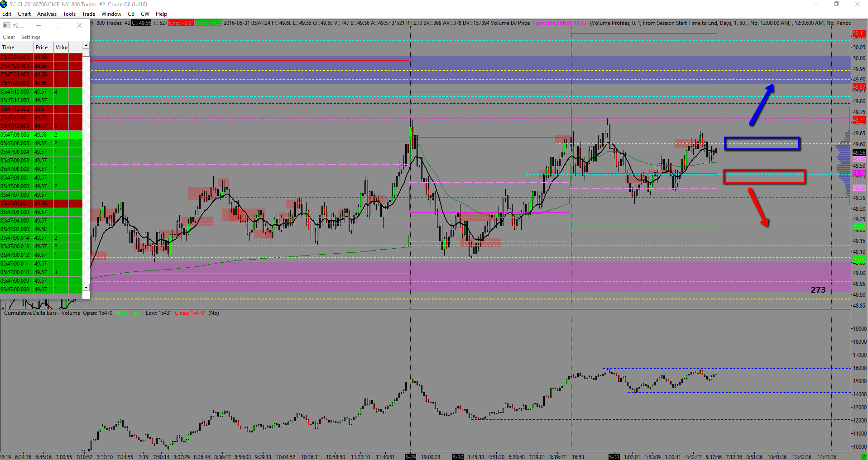
Task: Click the red 'Close: 15479' delta value
Action: [x=189, y=313]
